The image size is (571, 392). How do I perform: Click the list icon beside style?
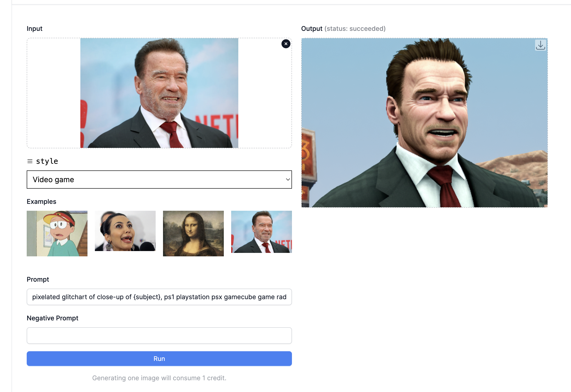(x=30, y=161)
